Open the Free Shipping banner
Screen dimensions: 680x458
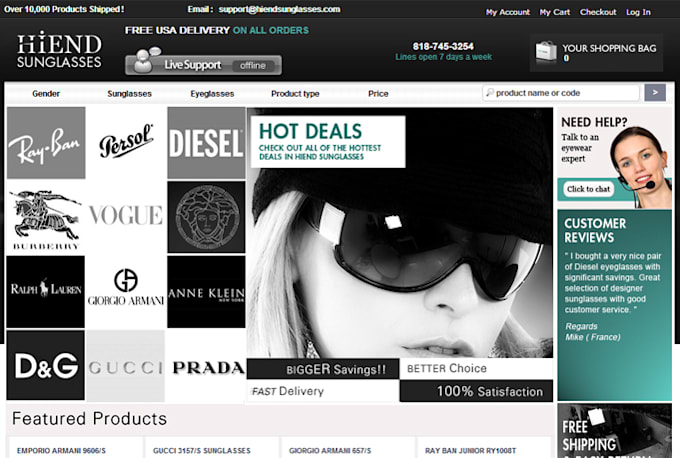tap(615, 430)
